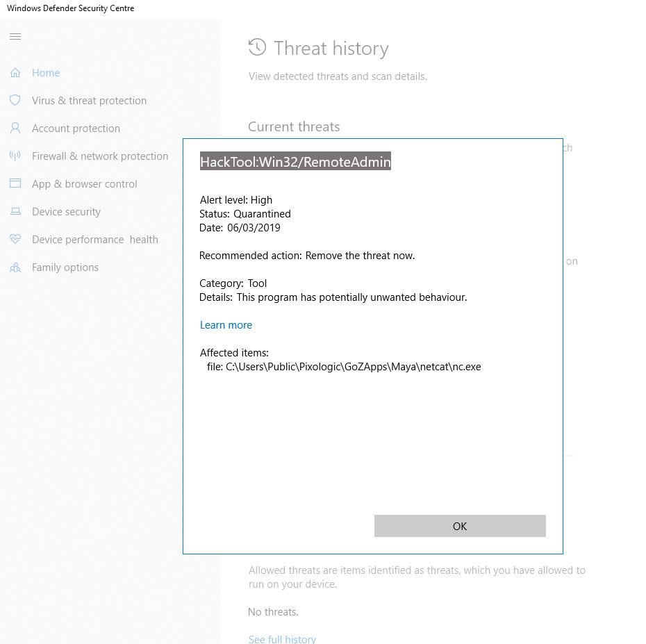
Task: Click the Alert level: High text
Action: (x=236, y=200)
